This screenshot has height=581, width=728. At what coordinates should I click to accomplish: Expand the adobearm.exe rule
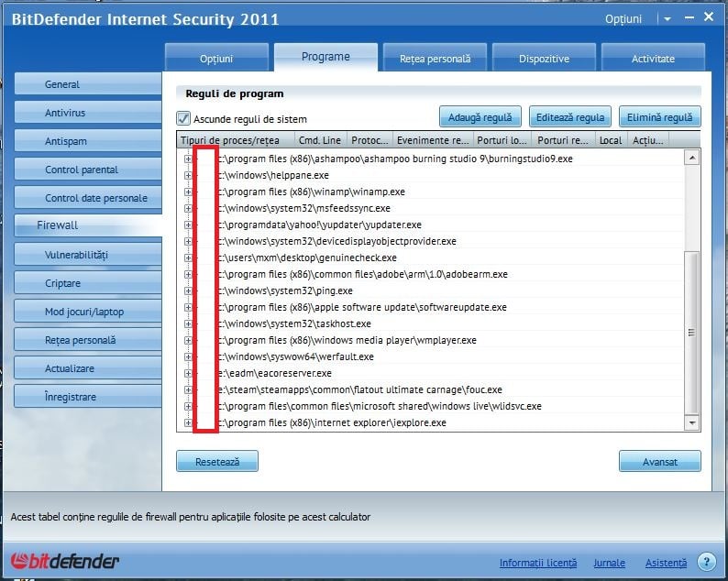pyautogui.click(x=188, y=274)
